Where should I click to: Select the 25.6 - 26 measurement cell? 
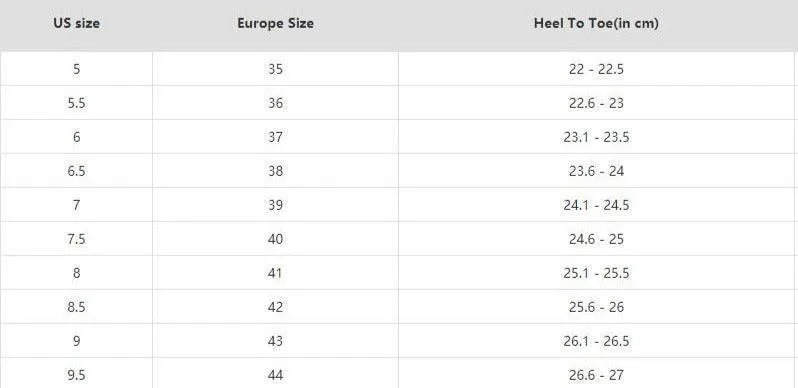coord(596,307)
